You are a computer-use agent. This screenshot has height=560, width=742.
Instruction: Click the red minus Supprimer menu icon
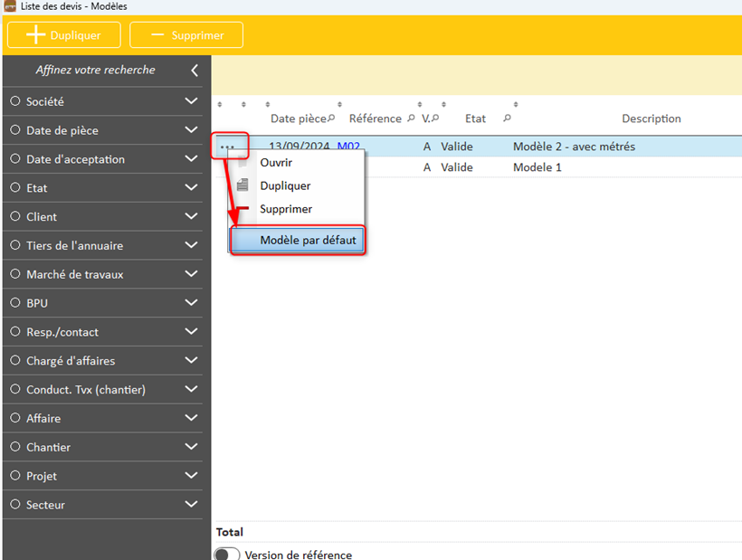(x=242, y=209)
